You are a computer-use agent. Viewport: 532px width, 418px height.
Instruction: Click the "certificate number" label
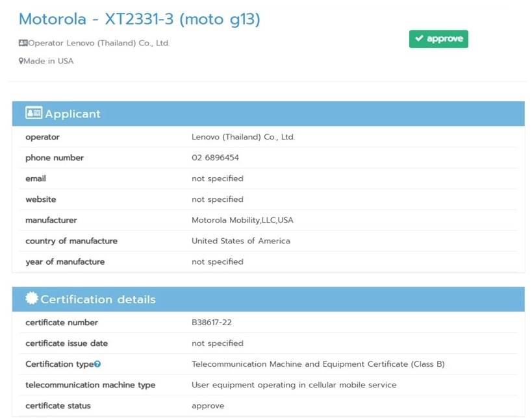[x=62, y=323]
